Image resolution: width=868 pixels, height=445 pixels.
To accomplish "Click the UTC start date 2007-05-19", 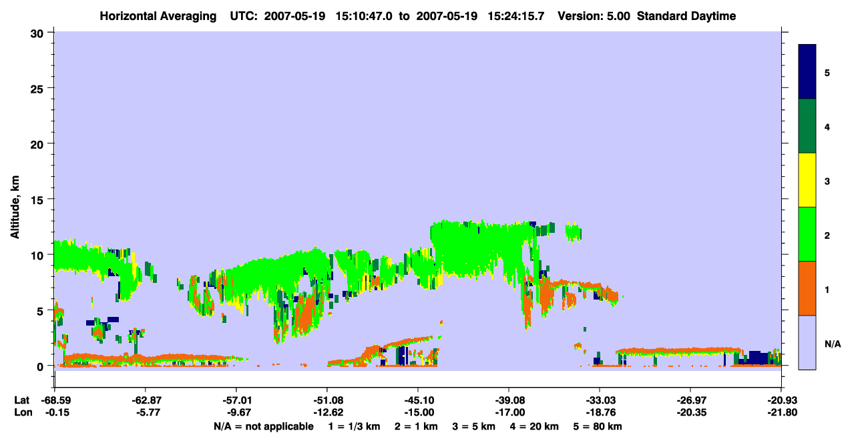I will 296,16.
